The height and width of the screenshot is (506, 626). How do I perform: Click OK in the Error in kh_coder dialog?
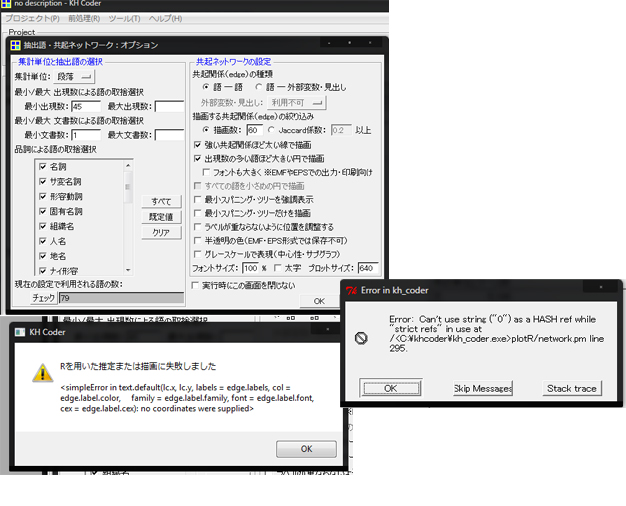point(390,388)
